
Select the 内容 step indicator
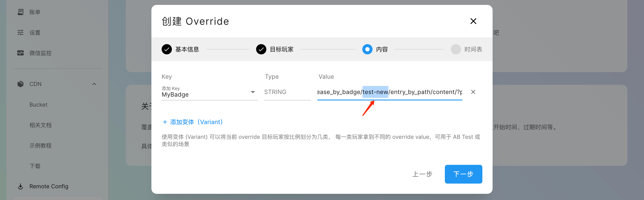(367, 49)
